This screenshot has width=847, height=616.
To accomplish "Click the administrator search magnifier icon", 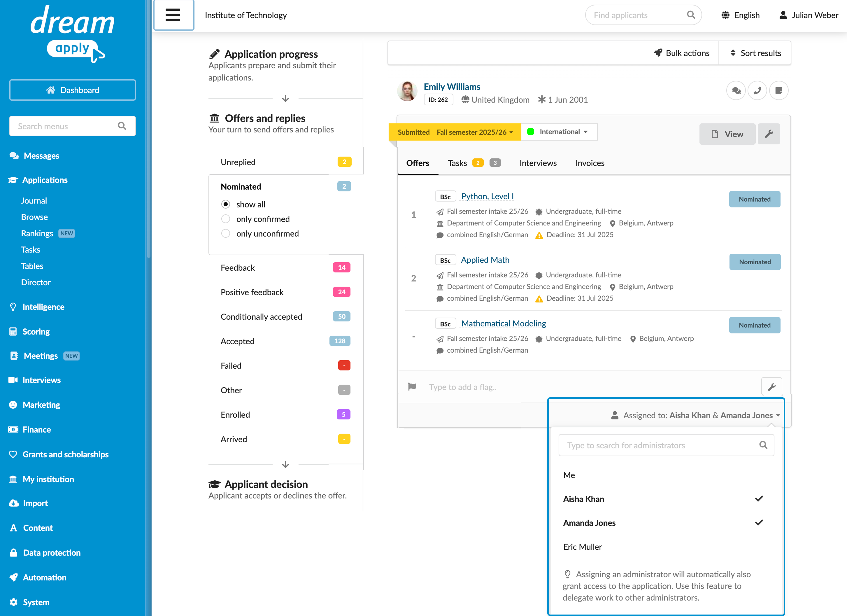I will [x=763, y=445].
